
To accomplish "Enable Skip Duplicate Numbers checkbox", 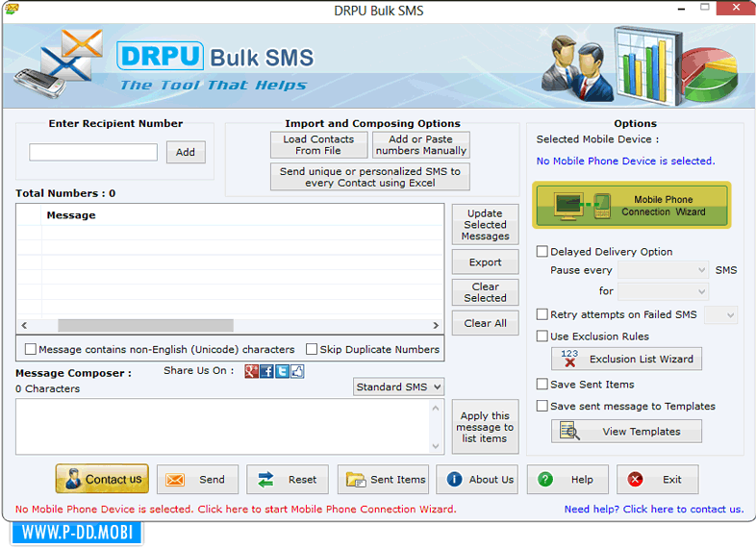I will tap(312, 349).
